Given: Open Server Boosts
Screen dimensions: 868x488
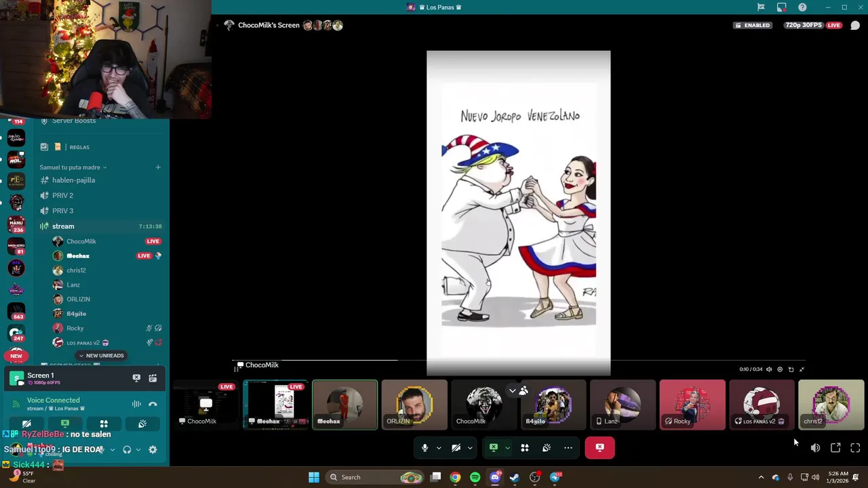Looking at the screenshot, I should tap(100, 121).
